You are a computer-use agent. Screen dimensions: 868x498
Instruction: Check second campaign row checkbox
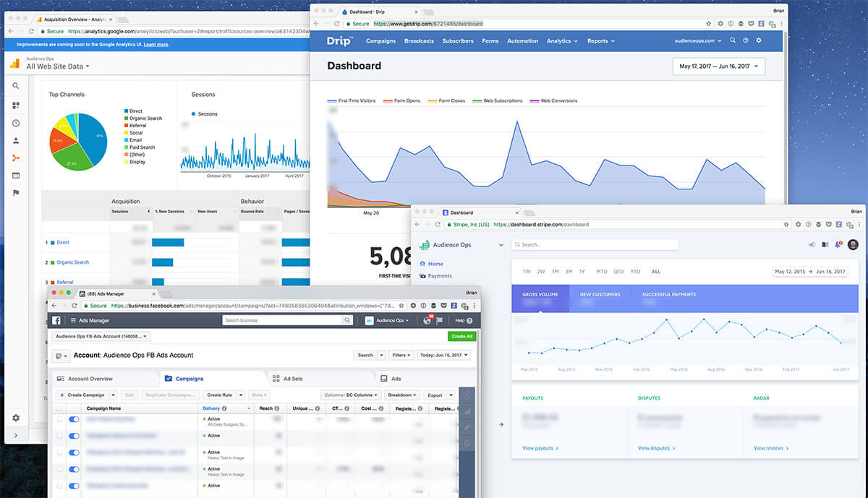coord(59,436)
